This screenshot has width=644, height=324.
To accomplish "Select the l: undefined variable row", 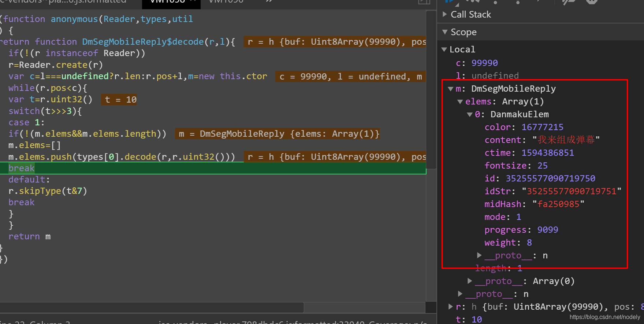I will pyautogui.click(x=487, y=76).
